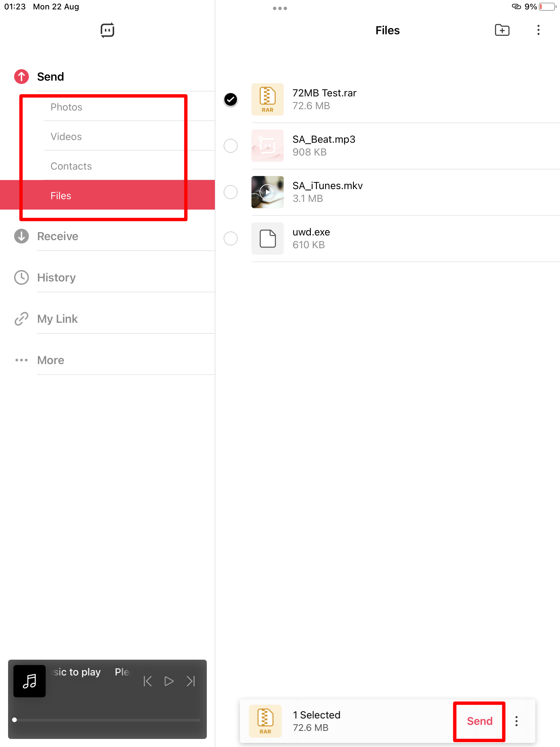Click the music player progress slider

pyautogui.click(x=107, y=720)
